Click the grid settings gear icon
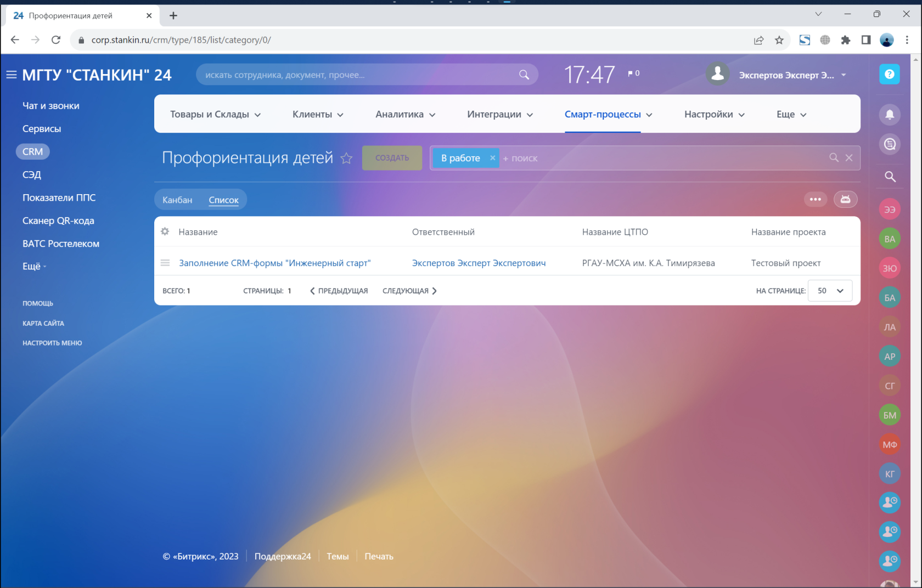922x588 pixels. 165,231
